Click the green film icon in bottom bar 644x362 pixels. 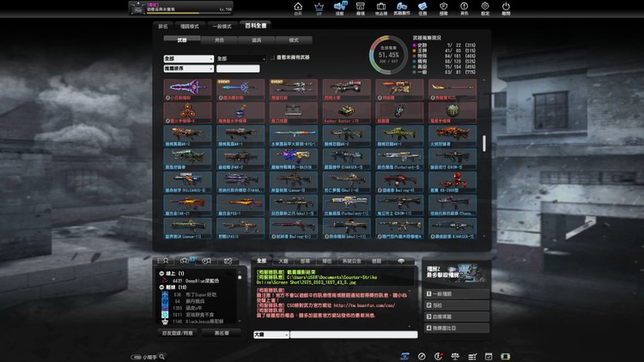(506, 356)
